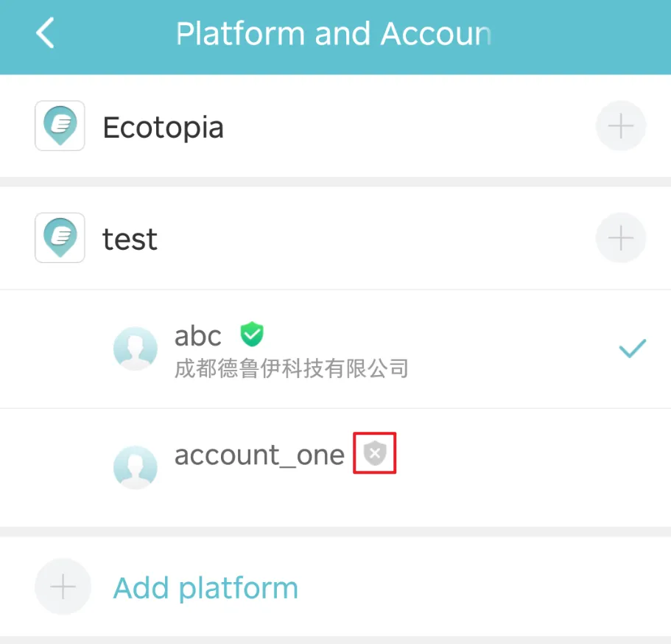
Task: Click the account_one username label
Action: point(259,455)
